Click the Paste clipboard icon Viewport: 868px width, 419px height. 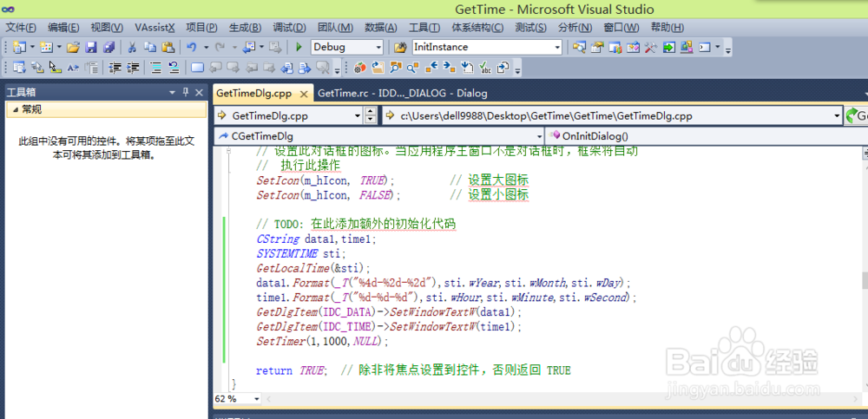(168, 47)
